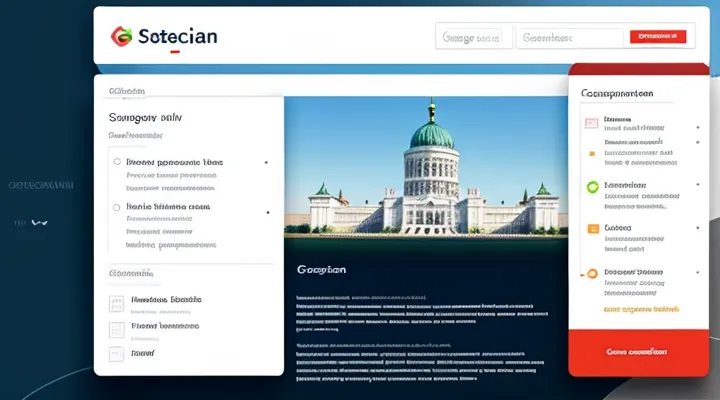
Task: Expand the dot beside the orange ring row
Action: point(698,272)
